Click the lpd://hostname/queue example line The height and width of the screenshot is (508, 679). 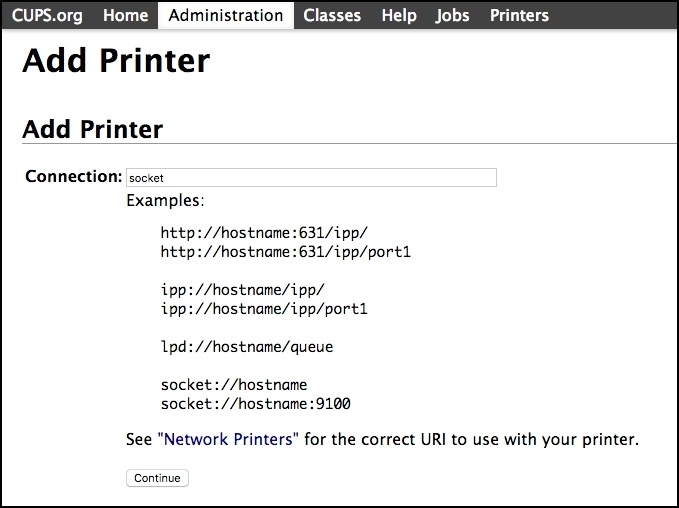(x=247, y=347)
